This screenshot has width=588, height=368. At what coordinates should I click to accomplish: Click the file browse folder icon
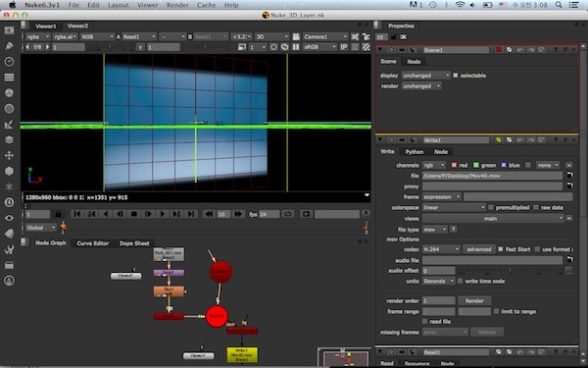pyautogui.click(x=569, y=176)
